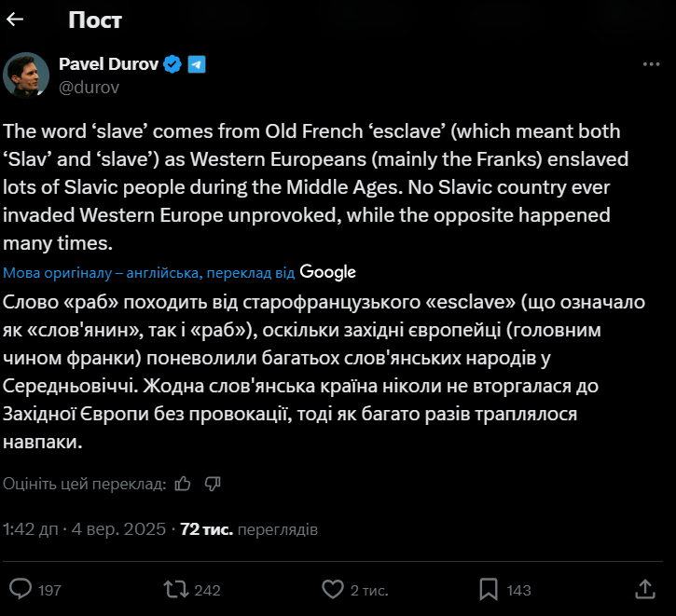Open the three-dot more options menu

(651, 64)
